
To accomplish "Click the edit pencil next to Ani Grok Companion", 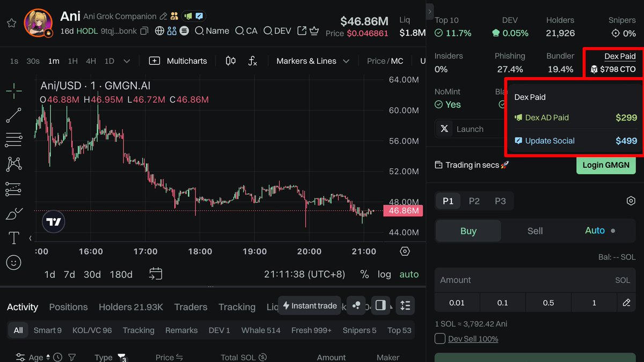I will (163, 17).
